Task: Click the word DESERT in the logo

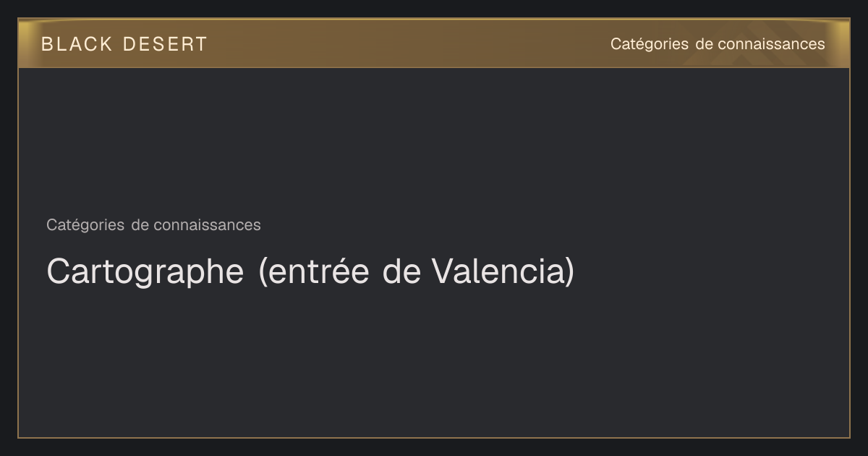Action: [x=165, y=44]
